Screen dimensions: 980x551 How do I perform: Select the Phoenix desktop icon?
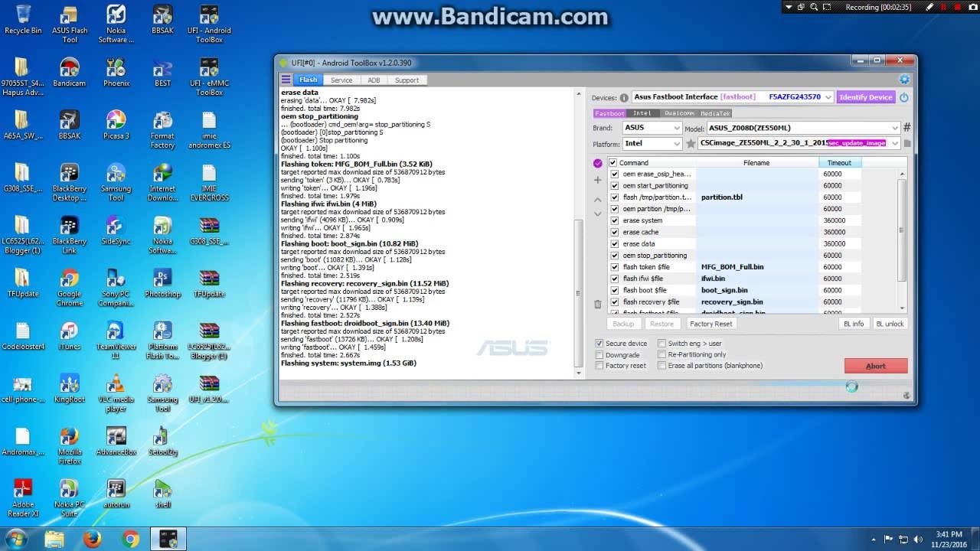coord(116,73)
